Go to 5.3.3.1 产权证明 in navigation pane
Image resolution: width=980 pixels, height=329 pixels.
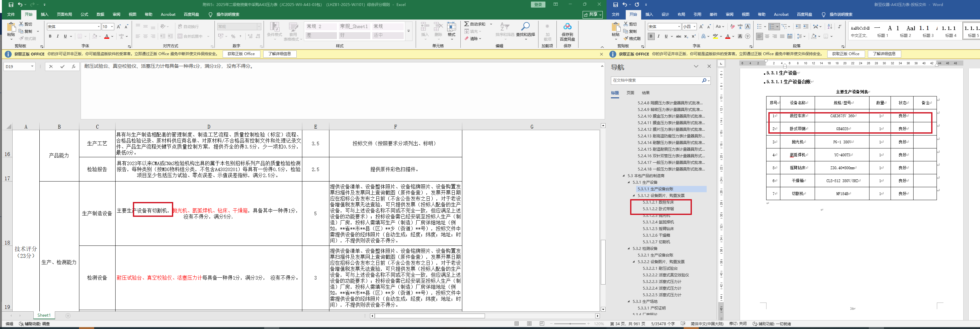[651, 308]
